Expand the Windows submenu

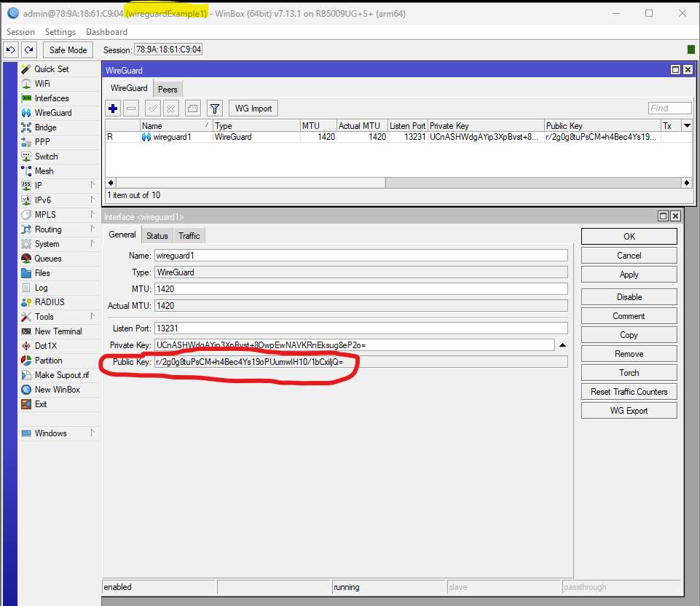pos(93,433)
